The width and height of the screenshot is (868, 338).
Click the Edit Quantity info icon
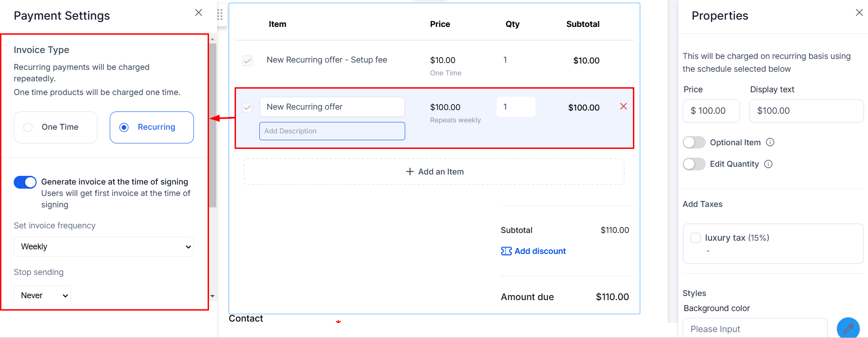(x=768, y=164)
